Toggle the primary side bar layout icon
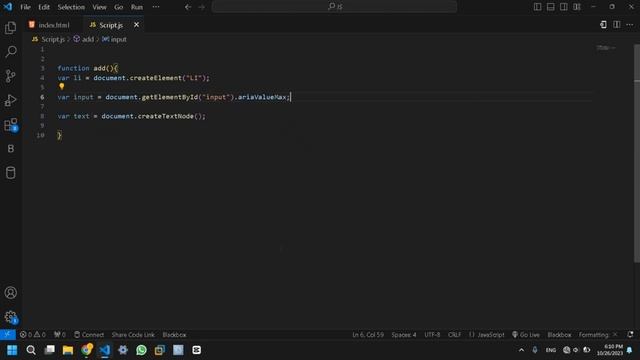Image resolution: width=640 pixels, height=360 pixels. [x=538, y=7]
